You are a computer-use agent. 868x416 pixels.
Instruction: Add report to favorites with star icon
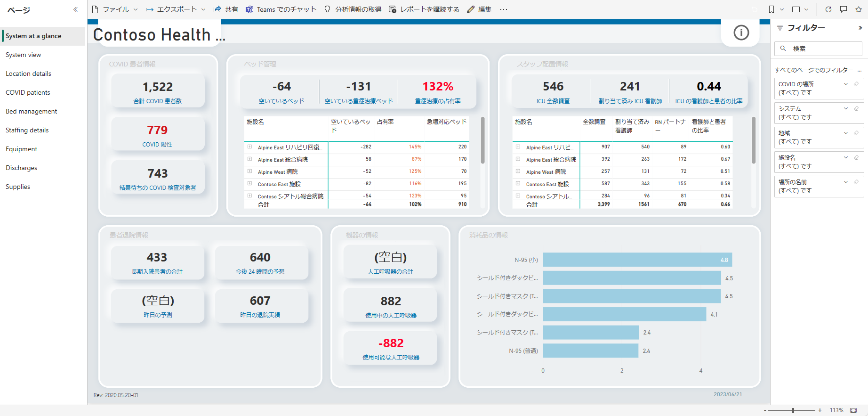click(x=859, y=9)
